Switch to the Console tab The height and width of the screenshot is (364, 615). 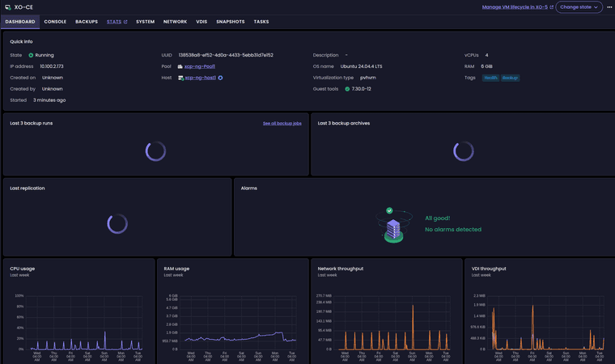55,22
